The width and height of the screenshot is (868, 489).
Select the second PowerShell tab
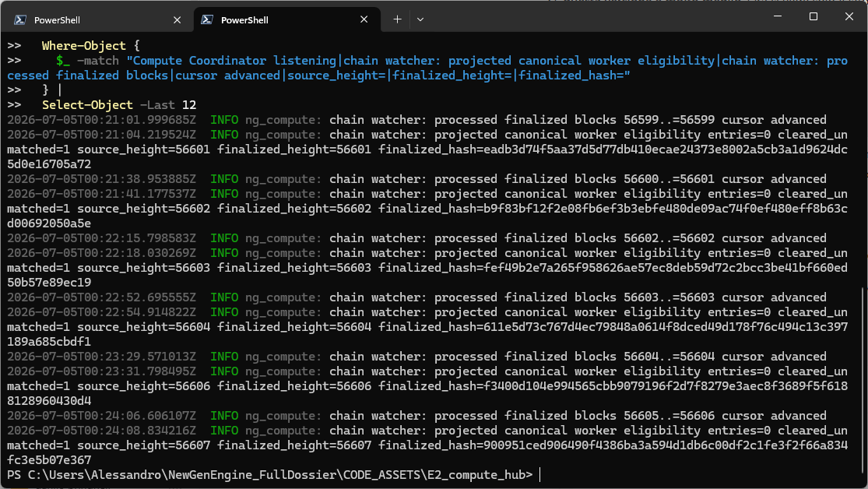pos(286,20)
